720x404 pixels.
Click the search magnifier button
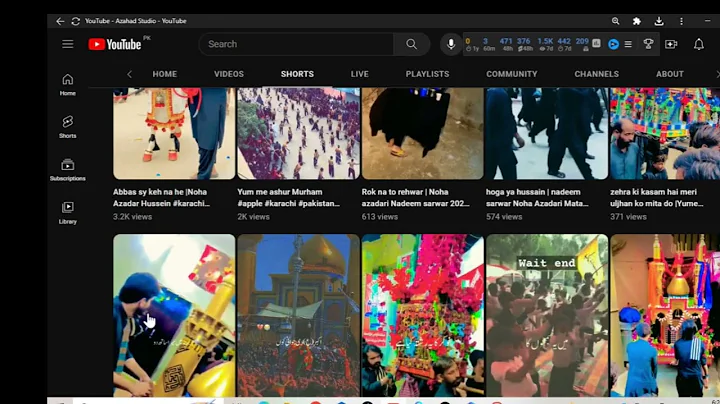(x=411, y=44)
